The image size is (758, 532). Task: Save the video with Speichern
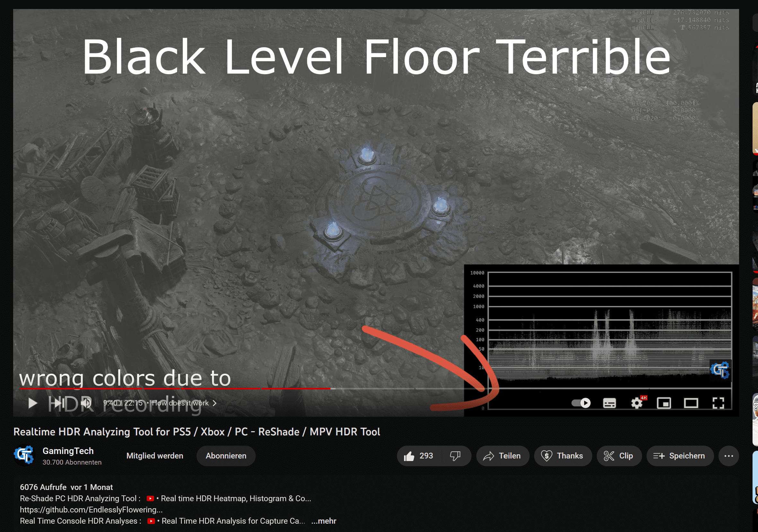pyautogui.click(x=680, y=456)
